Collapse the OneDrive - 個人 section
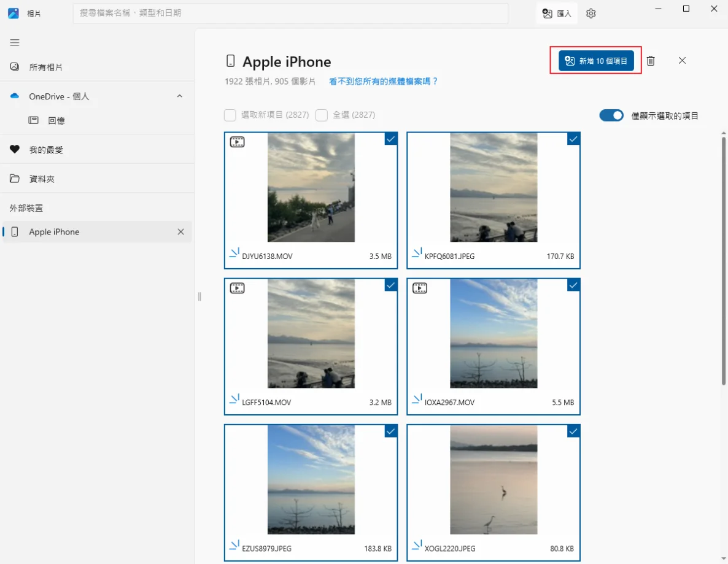The width and height of the screenshot is (728, 564). coord(180,96)
